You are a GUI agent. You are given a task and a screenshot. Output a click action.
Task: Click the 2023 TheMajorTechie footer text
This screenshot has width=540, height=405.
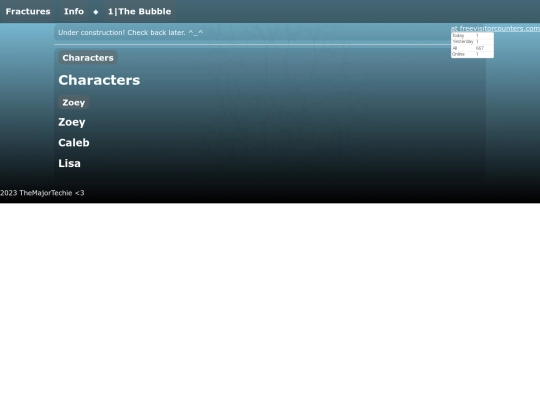click(x=42, y=193)
